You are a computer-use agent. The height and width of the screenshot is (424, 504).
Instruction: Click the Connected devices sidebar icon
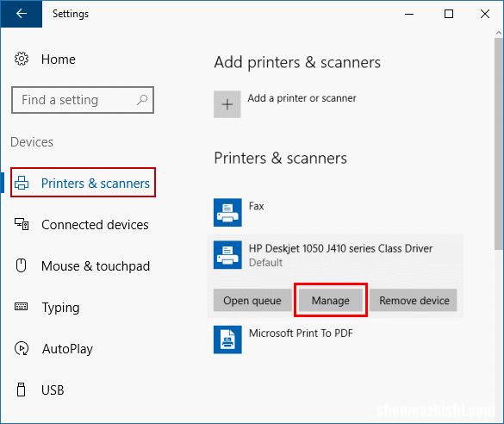(x=22, y=224)
